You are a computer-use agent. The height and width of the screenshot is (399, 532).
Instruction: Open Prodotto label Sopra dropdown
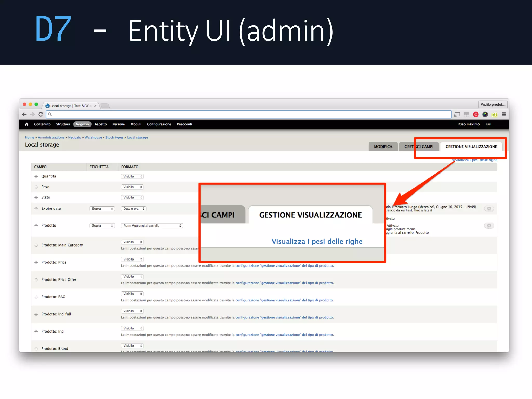coord(102,225)
